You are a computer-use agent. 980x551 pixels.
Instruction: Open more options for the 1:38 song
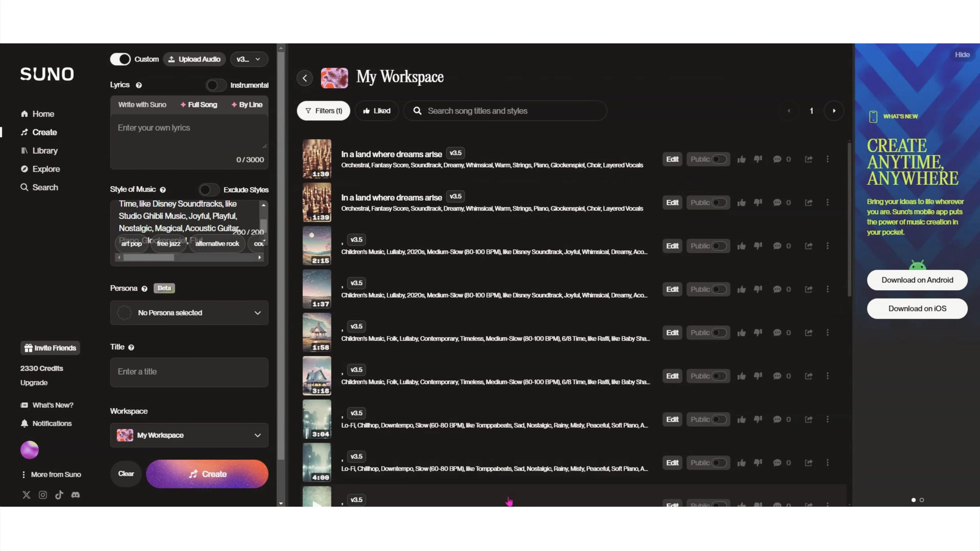[x=828, y=159]
